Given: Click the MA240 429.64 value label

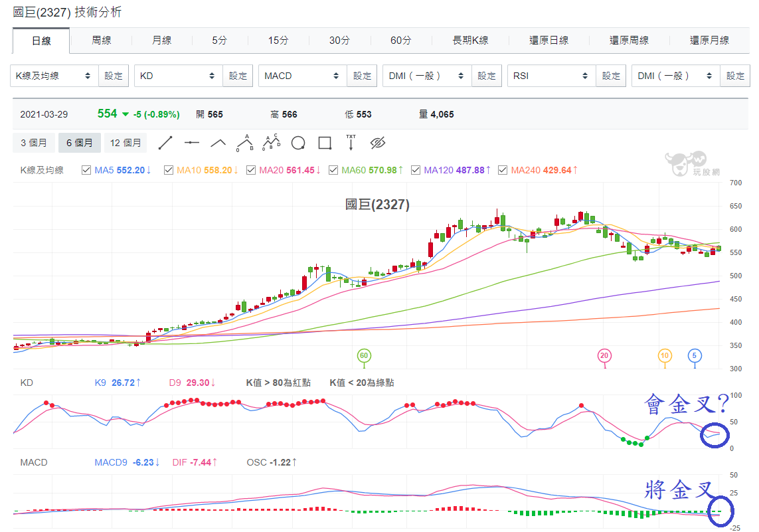Looking at the screenshot, I should [x=545, y=170].
